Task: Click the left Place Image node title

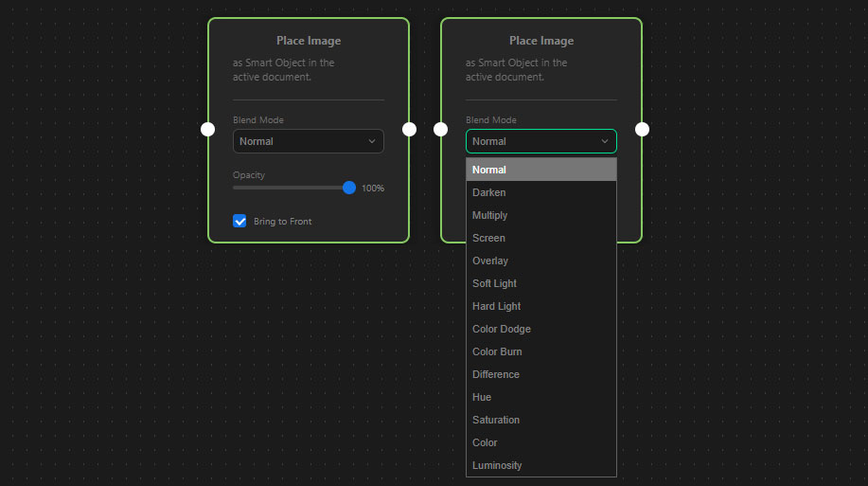Action: point(309,41)
